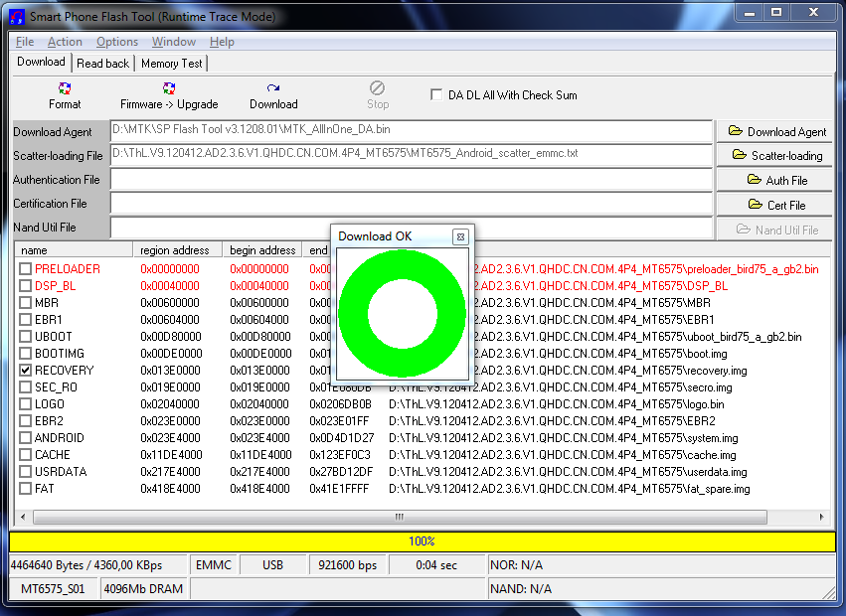This screenshot has width=846, height=616.
Task: Tick the ANDROID partition checkbox
Action: (x=26, y=438)
